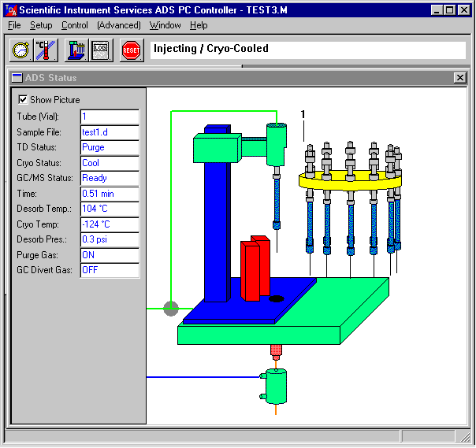Image resolution: width=476 pixels, height=448 pixels.
Task: Click the TD Status field showing Purge
Action: tap(110, 147)
